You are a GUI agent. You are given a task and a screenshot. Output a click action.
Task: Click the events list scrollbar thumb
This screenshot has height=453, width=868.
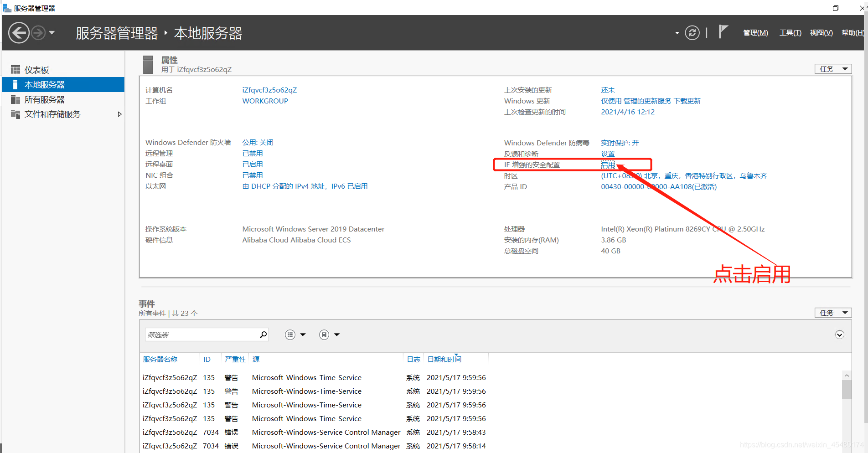tap(847, 390)
